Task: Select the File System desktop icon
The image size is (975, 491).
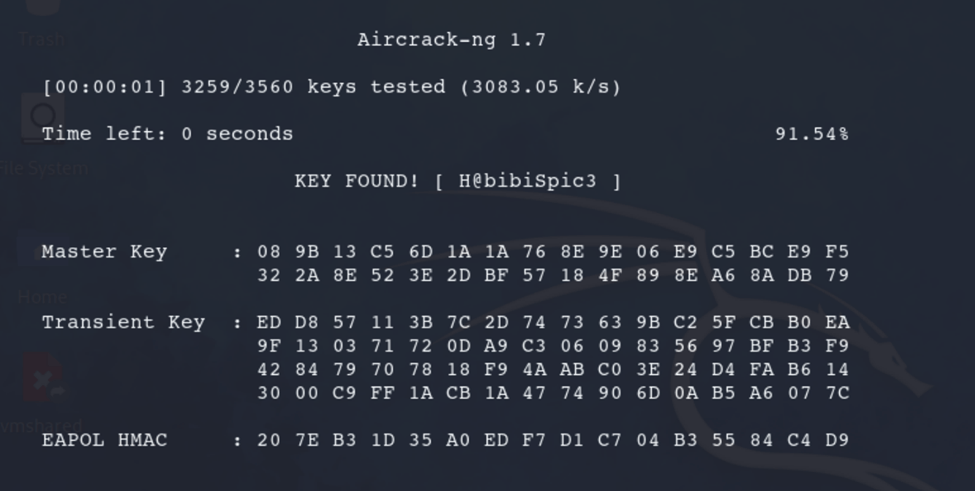Action: [x=42, y=125]
